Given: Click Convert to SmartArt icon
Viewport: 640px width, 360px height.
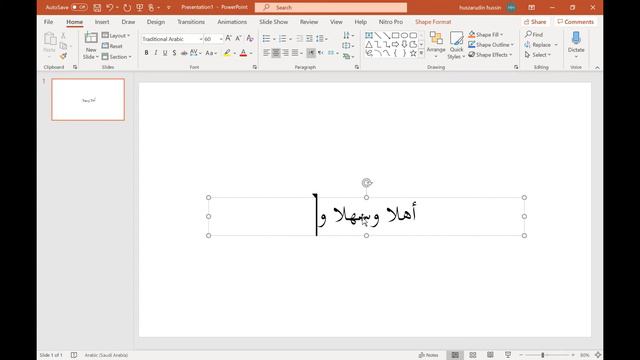Looking at the screenshot, I should click(x=348, y=56).
